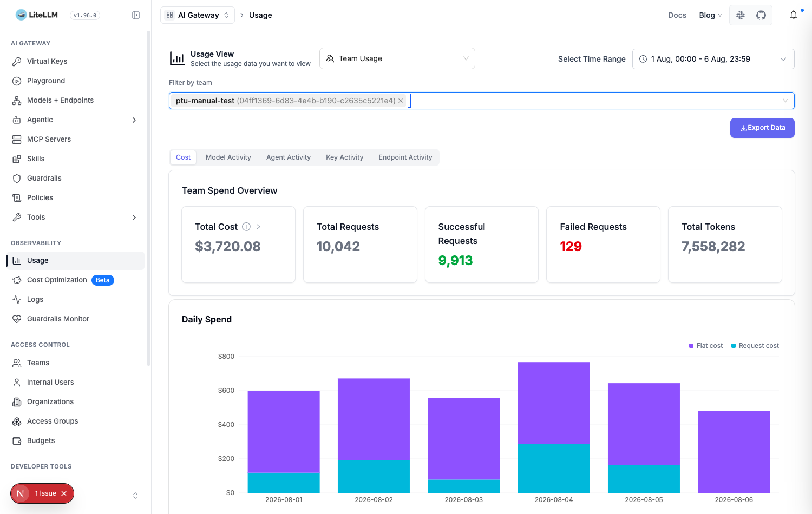
Task: Switch to the Model Activity tab
Action: click(x=228, y=157)
